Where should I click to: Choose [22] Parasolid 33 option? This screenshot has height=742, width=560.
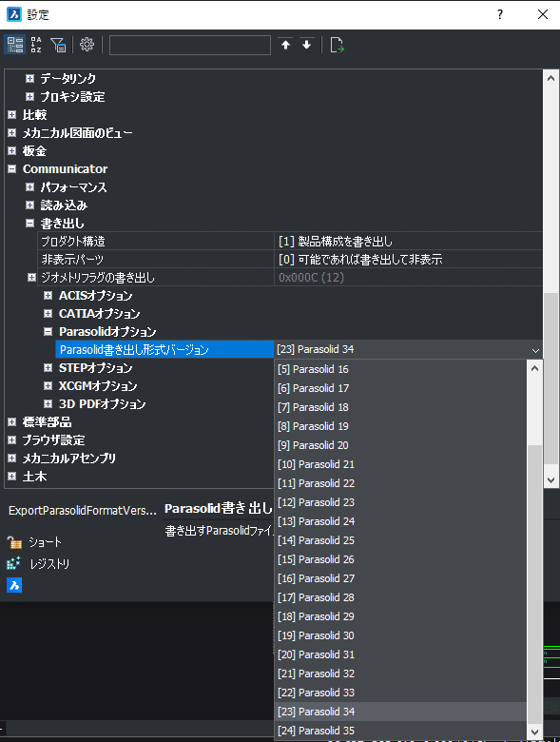click(x=400, y=693)
